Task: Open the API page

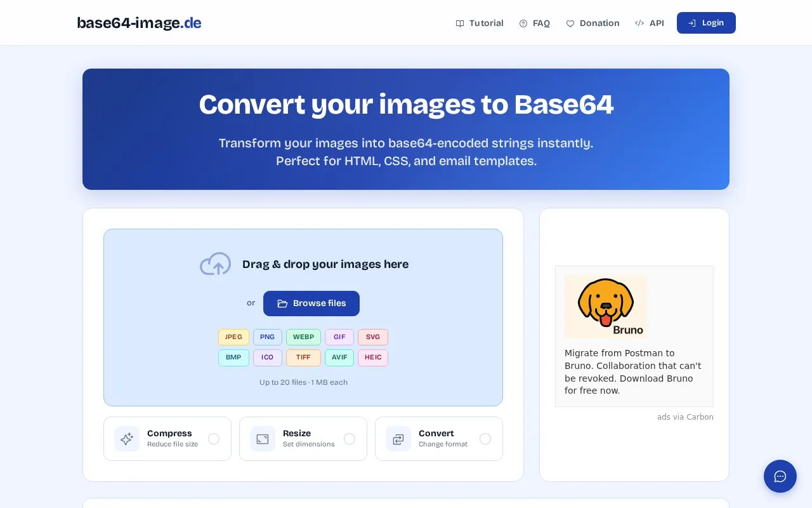Action: [x=650, y=23]
